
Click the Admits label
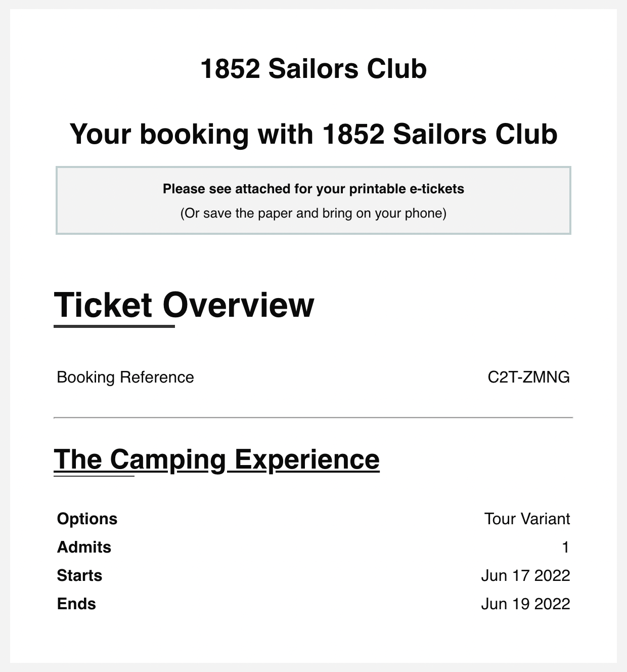(x=84, y=547)
